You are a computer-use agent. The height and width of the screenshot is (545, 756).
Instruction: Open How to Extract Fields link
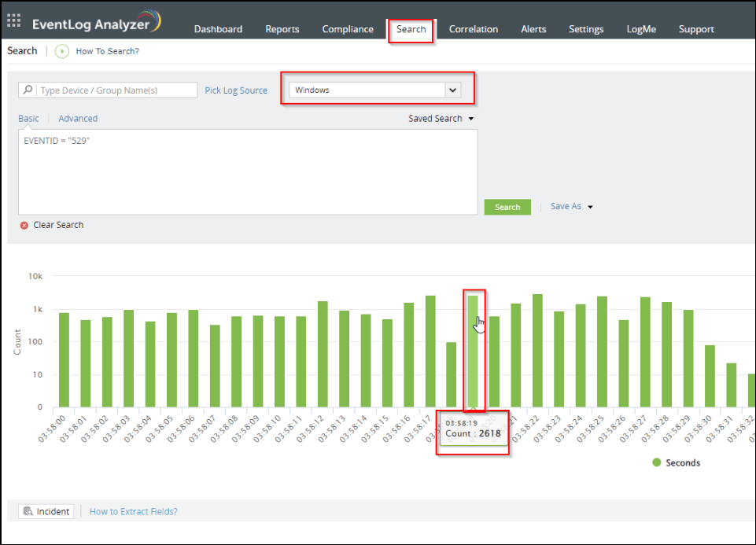pos(133,512)
